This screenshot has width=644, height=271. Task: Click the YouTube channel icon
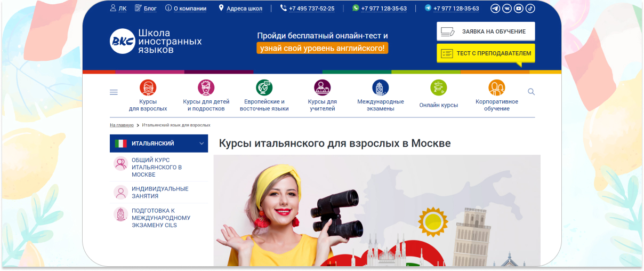(519, 9)
